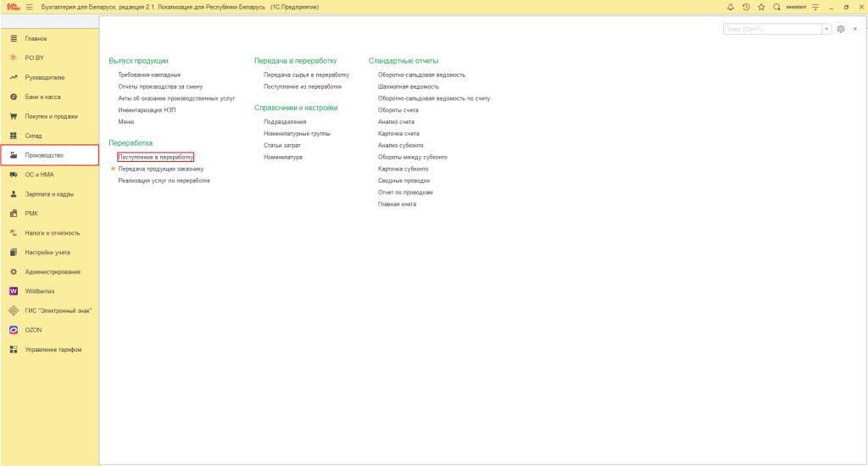This screenshot has width=868, height=466.
Task: Open the history clock icon
Action: click(746, 7)
